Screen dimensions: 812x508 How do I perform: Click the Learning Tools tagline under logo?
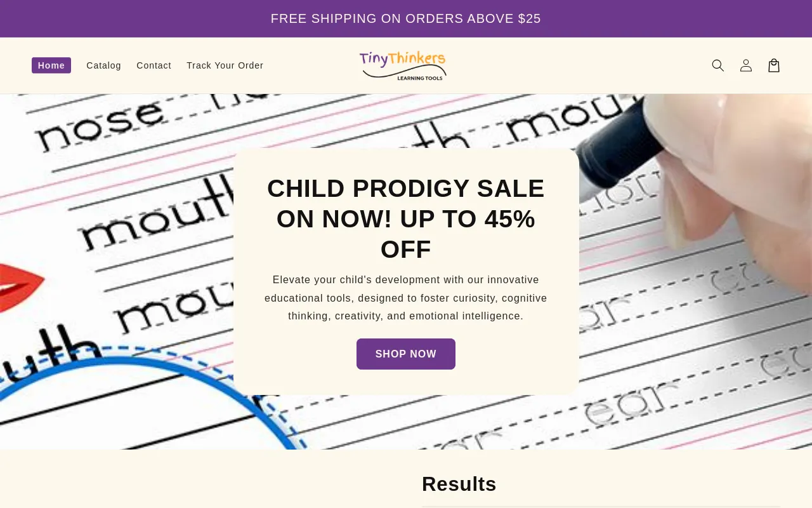pos(420,78)
